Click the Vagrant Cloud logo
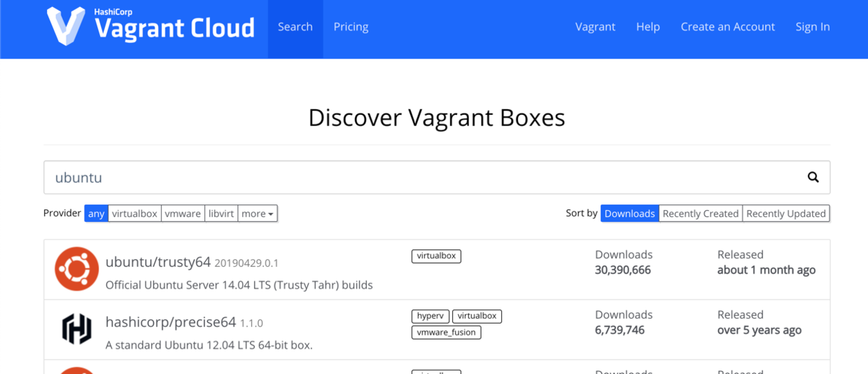The image size is (868, 374). 150,27
